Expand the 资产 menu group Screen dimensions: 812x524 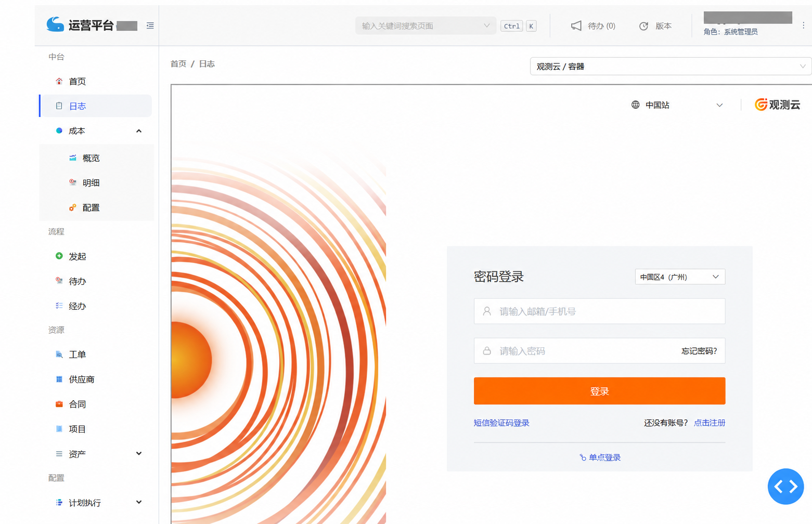click(139, 453)
